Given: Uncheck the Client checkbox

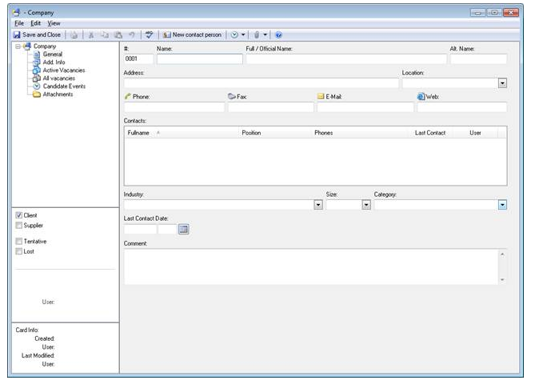Looking at the screenshot, I should pos(19,215).
